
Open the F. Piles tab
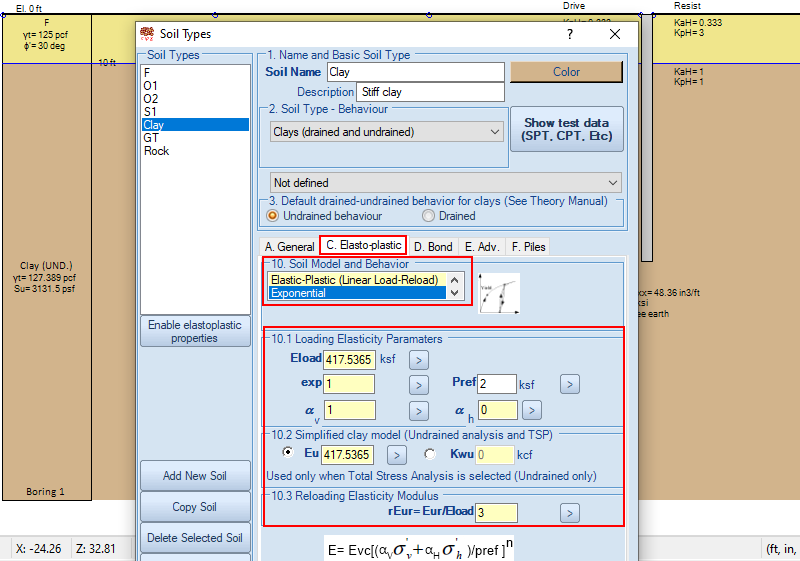(529, 247)
